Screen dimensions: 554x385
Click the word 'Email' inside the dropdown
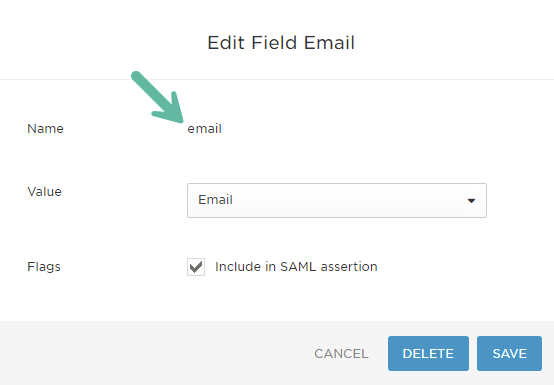(x=215, y=200)
